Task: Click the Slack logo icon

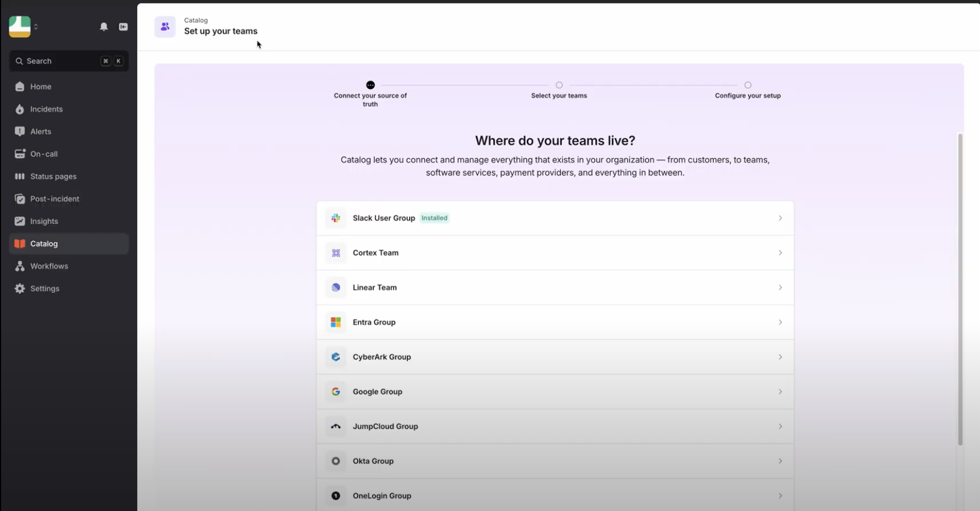Action: 335,218
